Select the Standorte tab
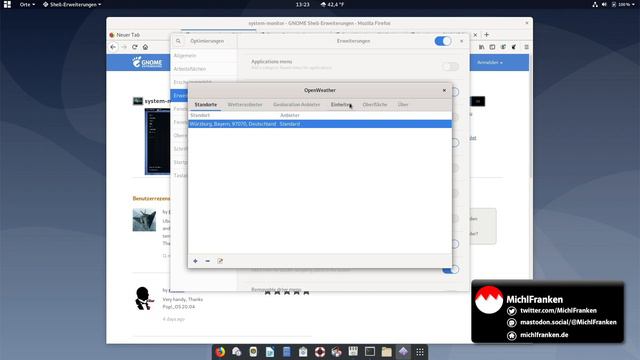The width and height of the screenshot is (640, 360). [206, 105]
